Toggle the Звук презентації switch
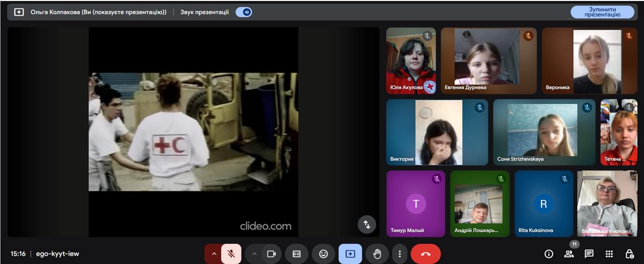 (x=244, y=12)
